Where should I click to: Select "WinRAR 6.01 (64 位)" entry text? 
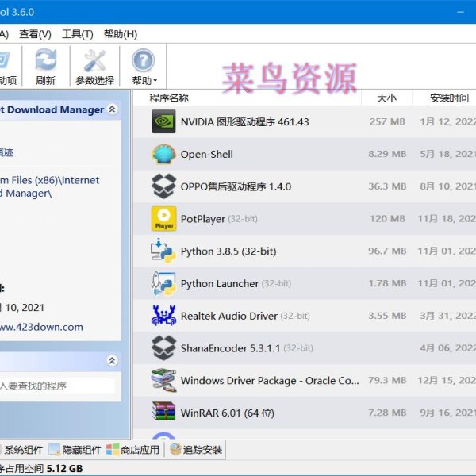(228, 413)
